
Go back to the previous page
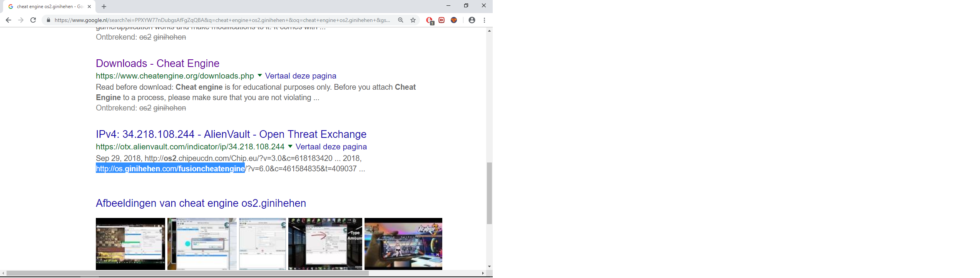click(8, 20)
